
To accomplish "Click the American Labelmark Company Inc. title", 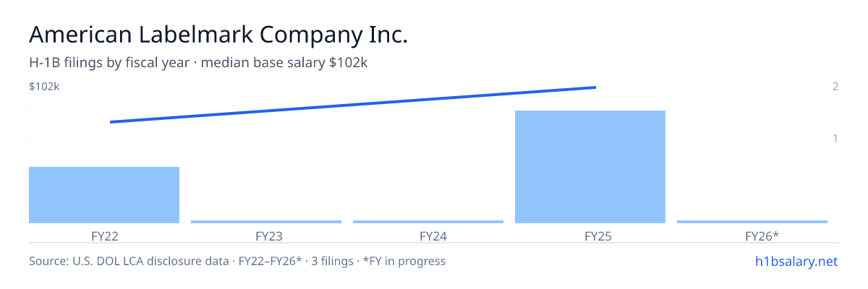I will [218, 35].
